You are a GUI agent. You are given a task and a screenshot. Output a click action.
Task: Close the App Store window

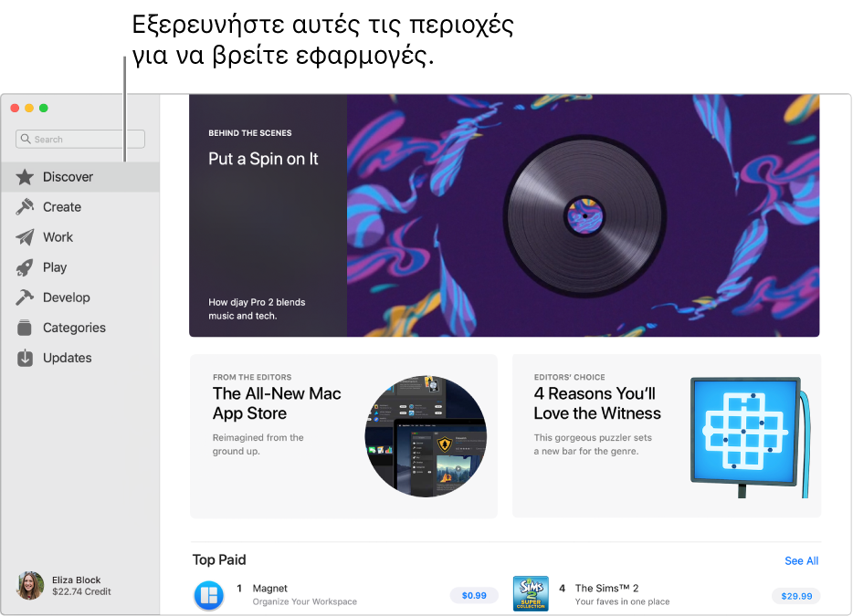[x=15, y=109]
